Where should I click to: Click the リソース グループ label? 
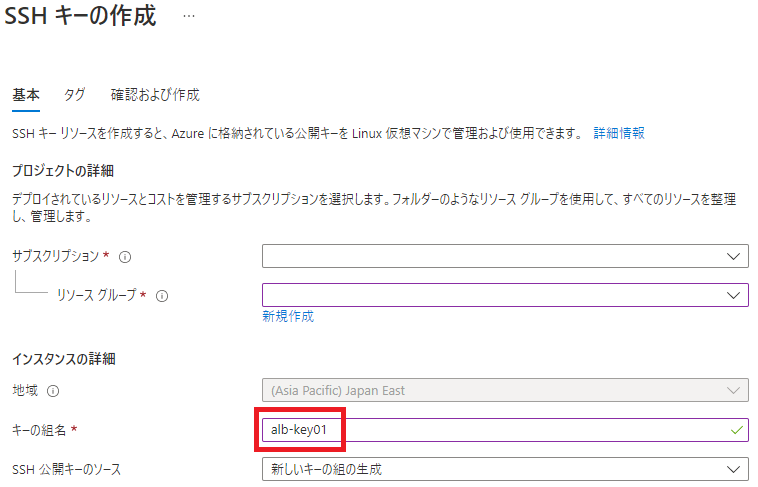(x=97, y=295)
